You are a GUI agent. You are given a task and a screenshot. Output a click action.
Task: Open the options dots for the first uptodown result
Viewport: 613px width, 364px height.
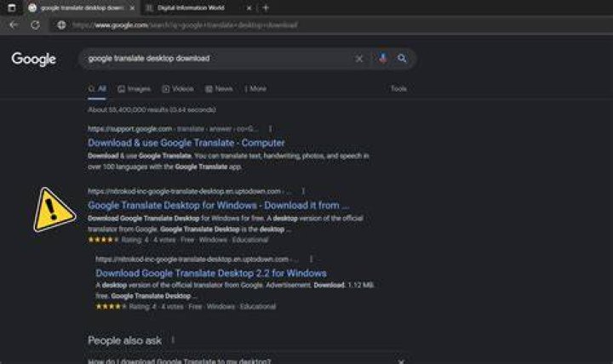pyautogui.click(x=303, y=191)
